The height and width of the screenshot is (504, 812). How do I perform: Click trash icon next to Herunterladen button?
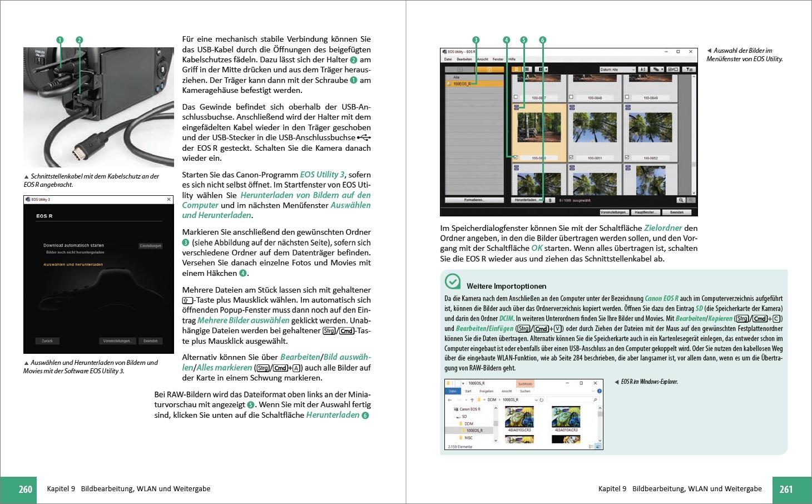click(x=549, y=200)
